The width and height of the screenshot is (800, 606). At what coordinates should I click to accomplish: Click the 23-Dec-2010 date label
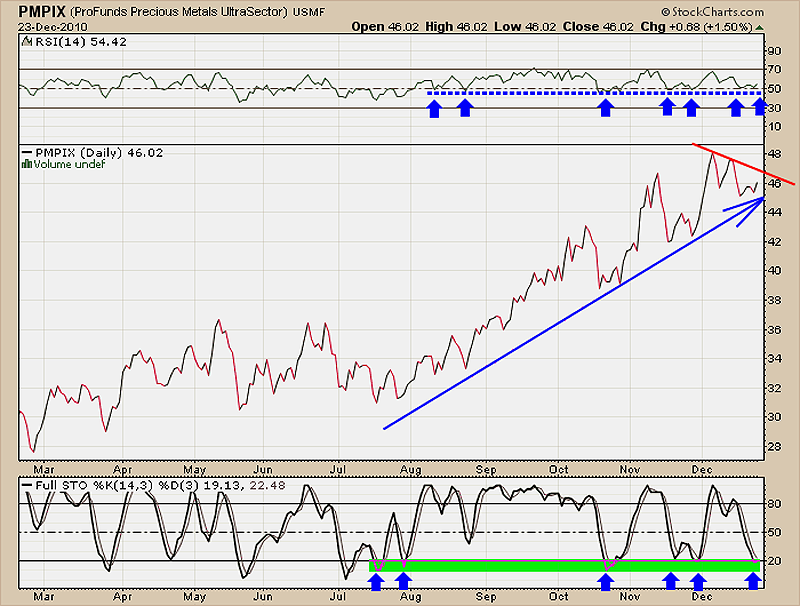click(53, 27)
